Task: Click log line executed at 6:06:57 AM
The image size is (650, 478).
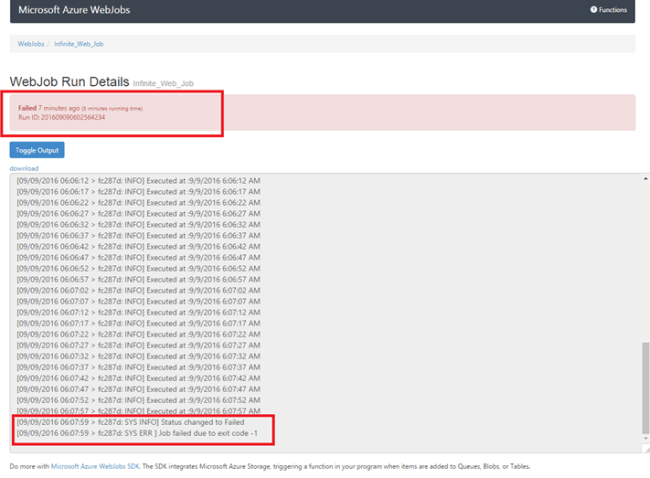Action: tap(138, 279)
